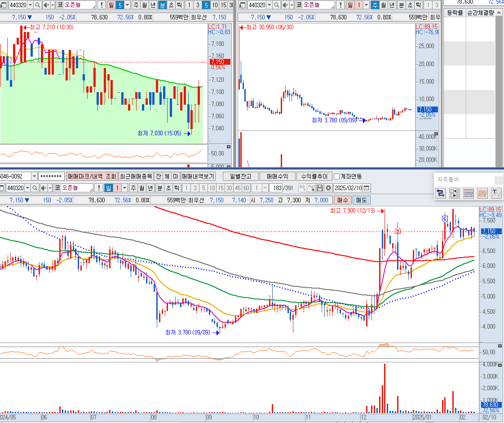
Task: Close volume pane in top-right chart
Action: (436, 134)
